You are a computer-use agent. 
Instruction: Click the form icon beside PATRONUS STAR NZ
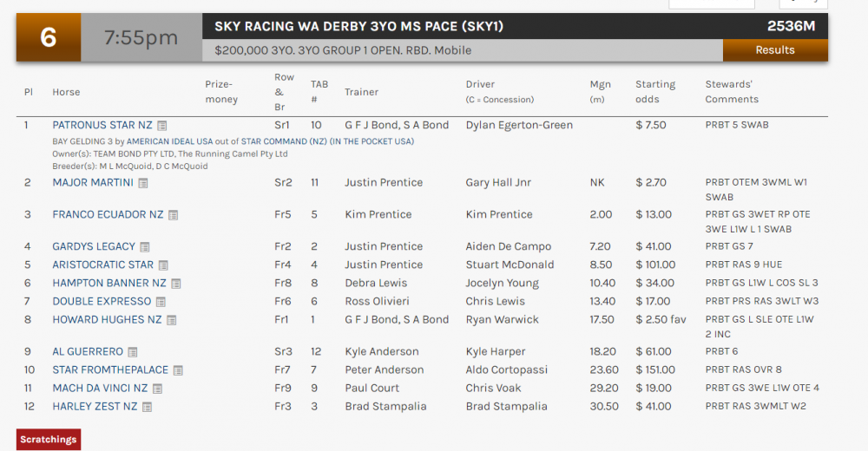(162, 126)
